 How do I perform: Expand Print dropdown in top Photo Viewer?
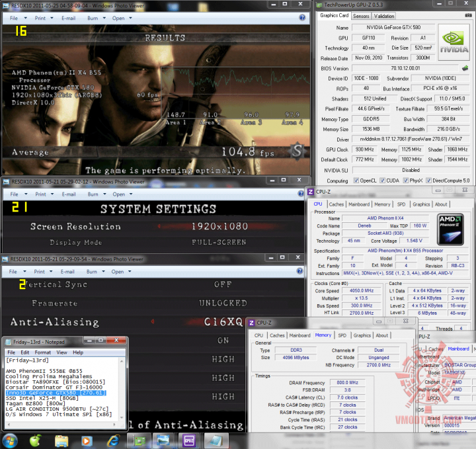pyautogui.click(x=52, y=19)
